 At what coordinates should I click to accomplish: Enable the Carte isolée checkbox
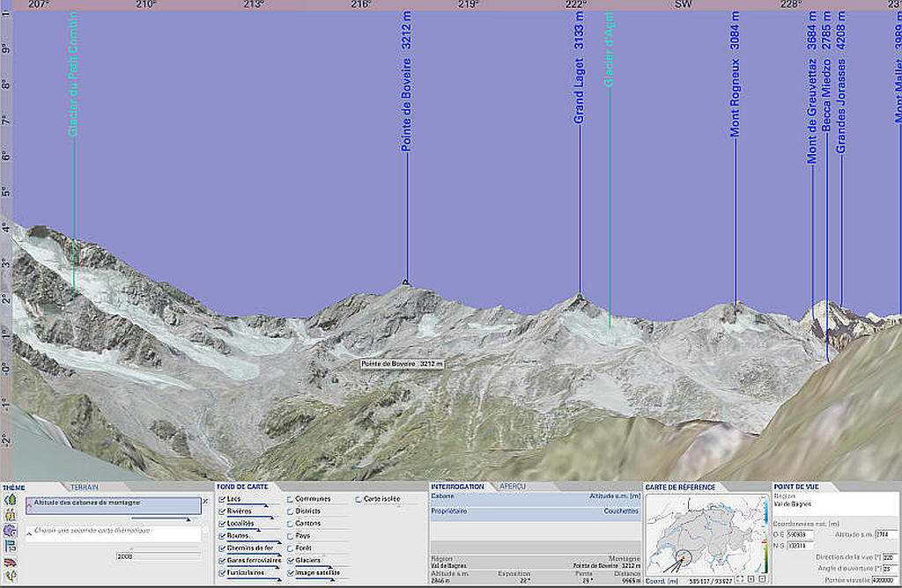click(359, 499)
